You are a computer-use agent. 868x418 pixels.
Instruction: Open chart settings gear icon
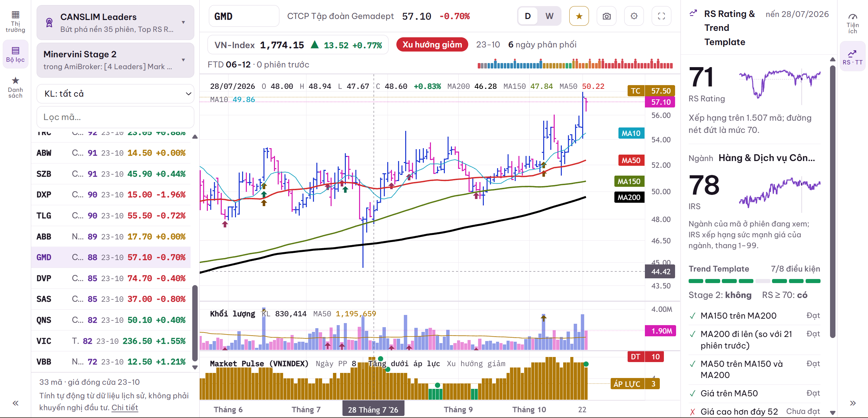point(634,16)
